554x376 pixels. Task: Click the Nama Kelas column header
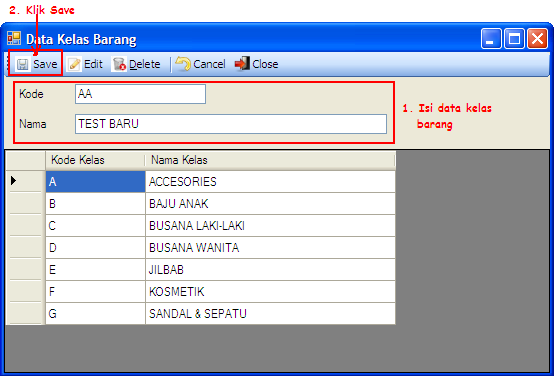270,160
